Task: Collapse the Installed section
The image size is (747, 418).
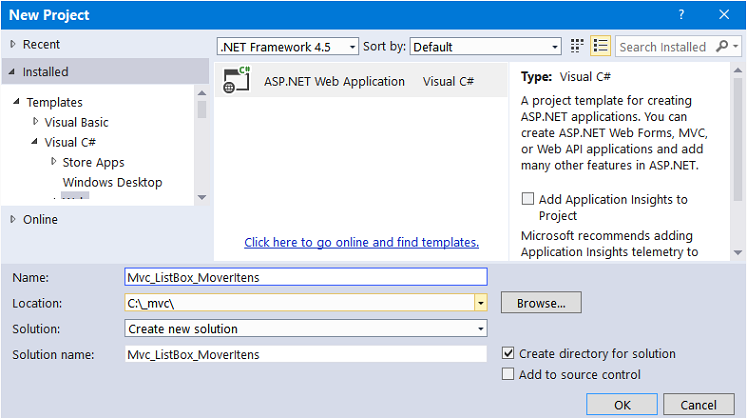Action: 12,71
